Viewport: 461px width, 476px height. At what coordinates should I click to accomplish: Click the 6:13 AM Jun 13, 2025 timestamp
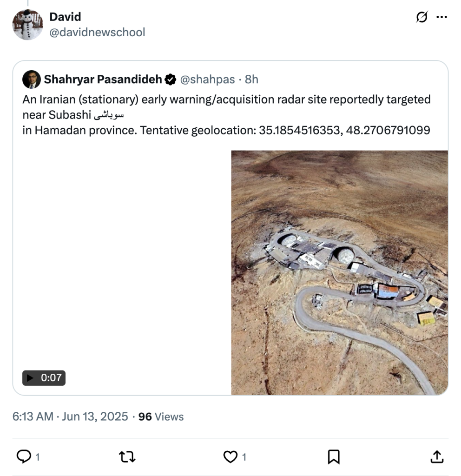click(70, 416)
